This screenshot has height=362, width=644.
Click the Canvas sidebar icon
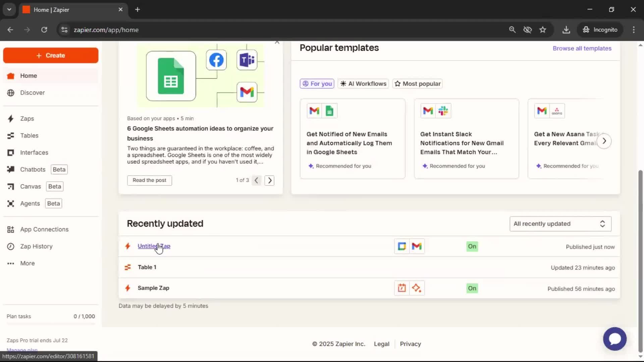(x=11, y=187)
